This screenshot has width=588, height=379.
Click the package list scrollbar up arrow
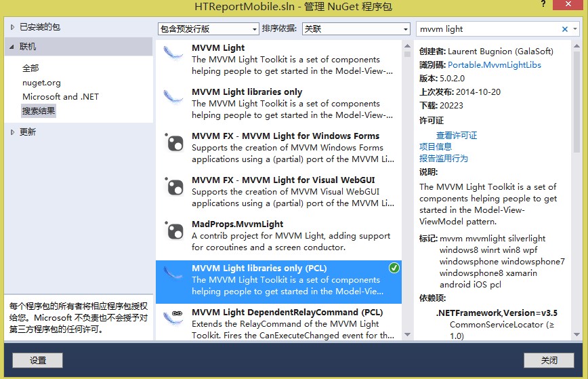407,46
